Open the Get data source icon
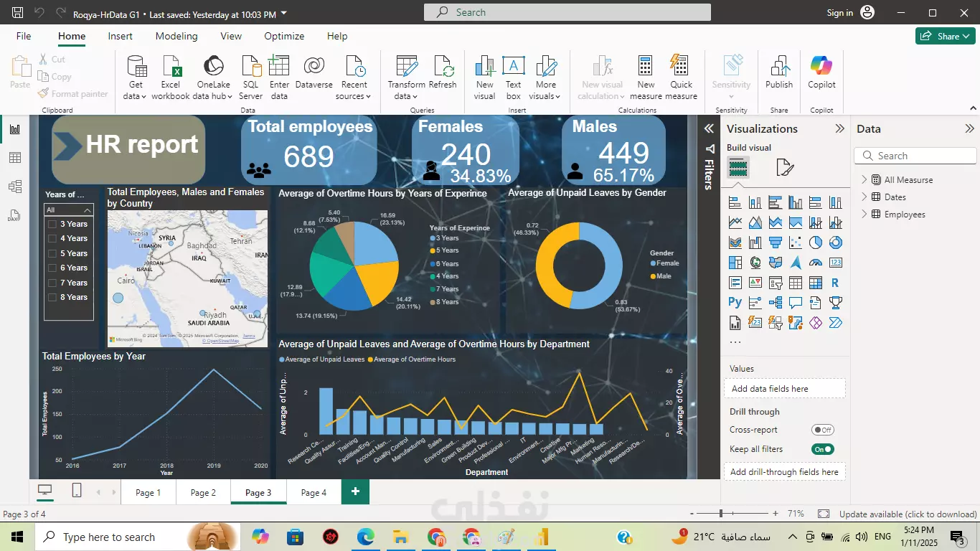The width and height of the screenshot is (980, 551). tap(136, 66)
